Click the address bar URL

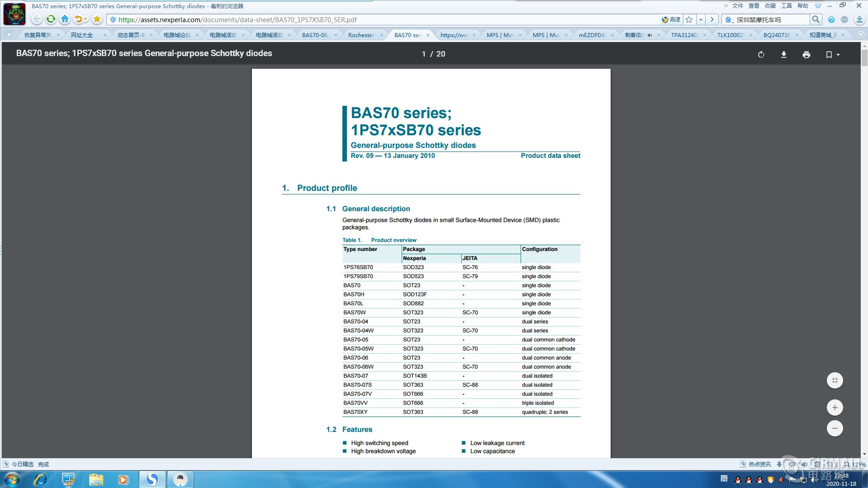pyautogui.click(x=237, y=19)
